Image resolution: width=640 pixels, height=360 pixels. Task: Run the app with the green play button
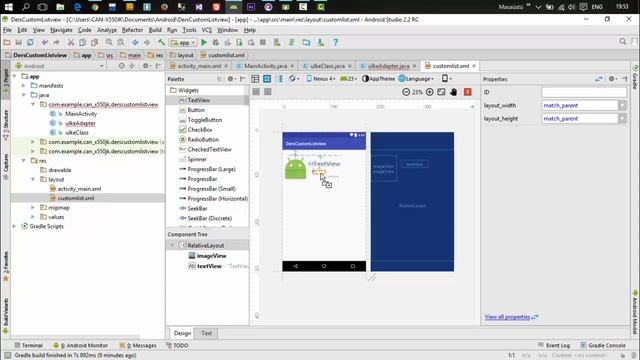click(x=204, y=42)
